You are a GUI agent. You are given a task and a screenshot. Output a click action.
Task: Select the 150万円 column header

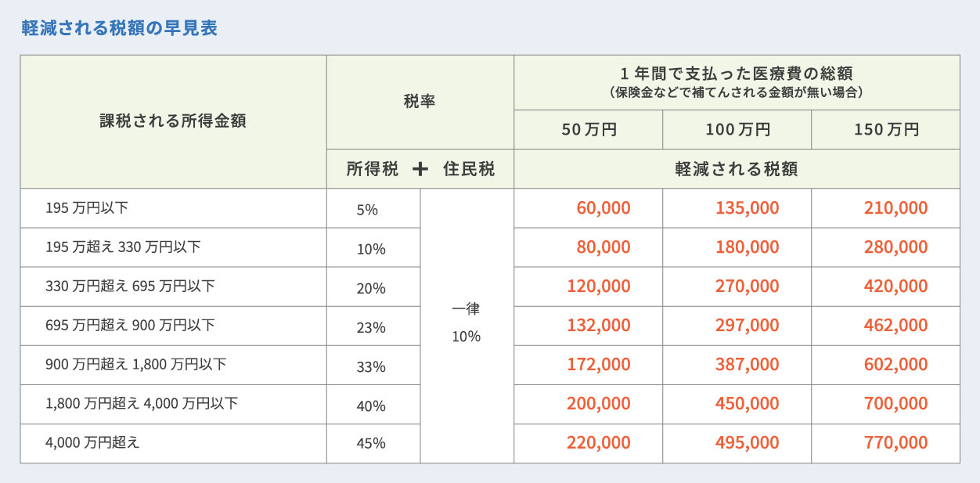tap(886, 130)
